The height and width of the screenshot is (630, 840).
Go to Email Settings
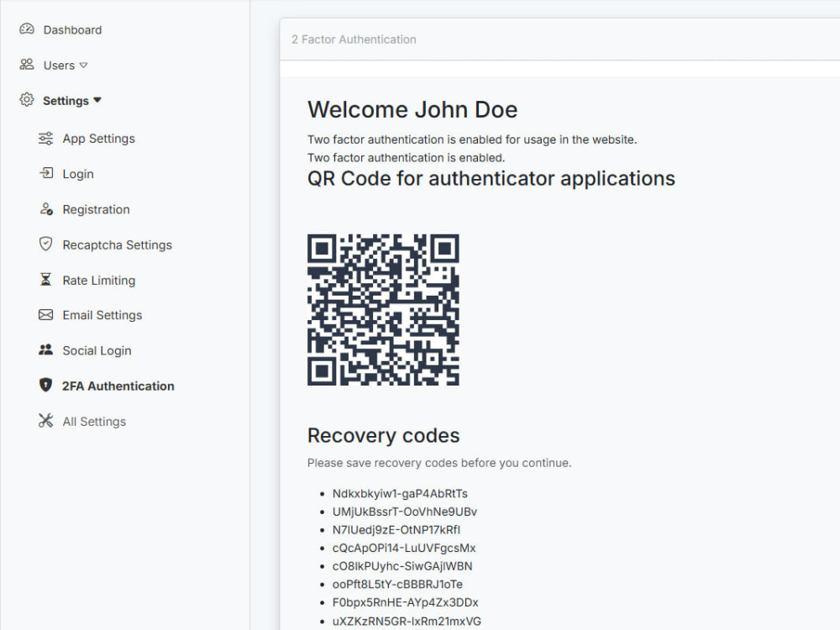coord(102,315)
